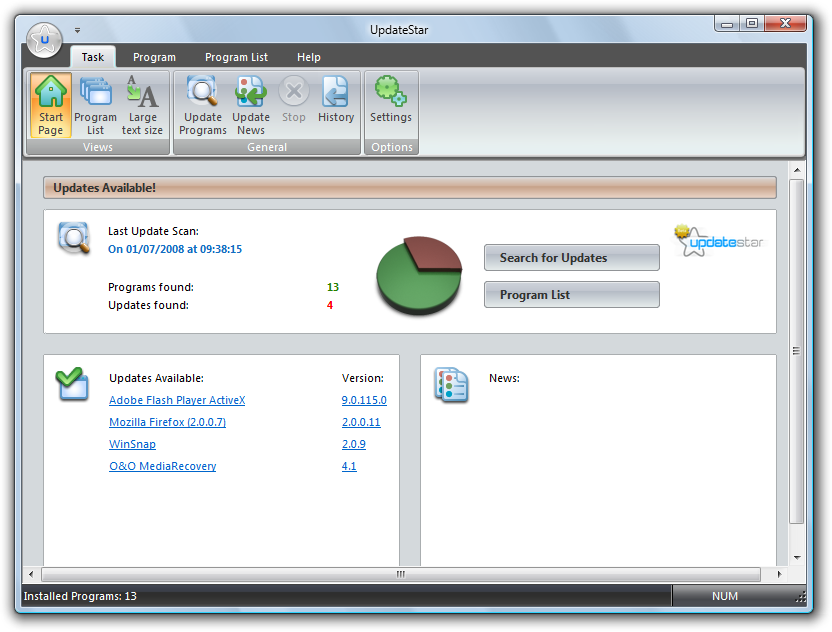The height and width of the screenshot is (632, 832).
Task: Close the UpdateStar window
Action: pyautogui.click(x=786, y=23)
